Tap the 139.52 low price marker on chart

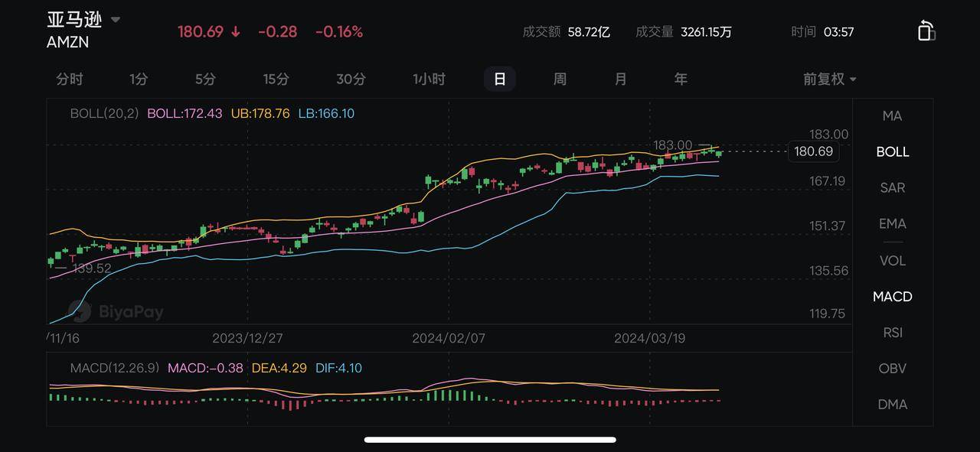[x=92, y=268]
